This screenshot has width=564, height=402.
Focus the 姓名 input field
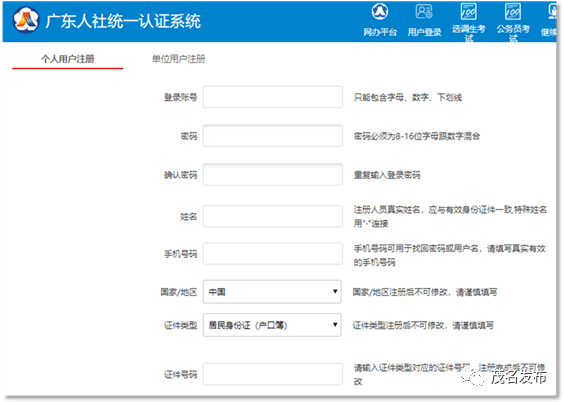(x=273, y=216)
